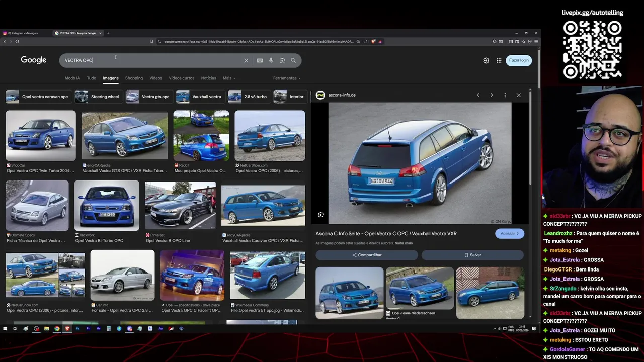Viewport: 644px width, 362px height.
Task: Open a new browser tab
Action: click(x=108, y=33)
